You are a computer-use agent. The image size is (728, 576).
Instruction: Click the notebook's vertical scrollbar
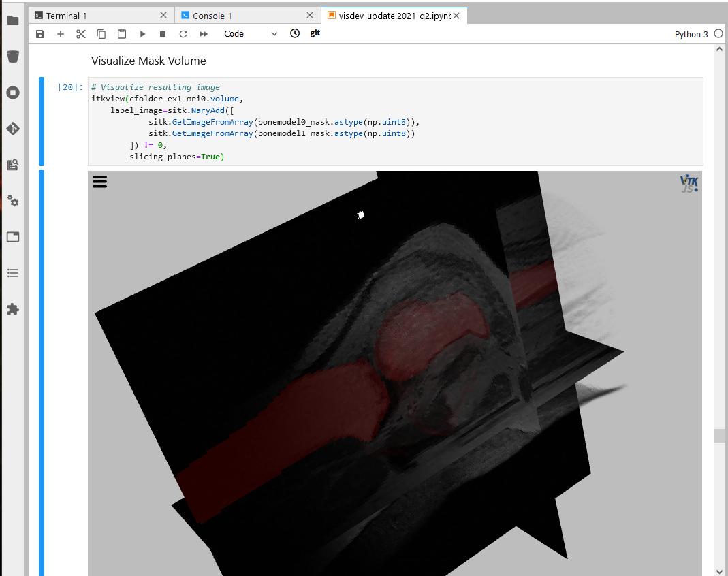(720, 436)
